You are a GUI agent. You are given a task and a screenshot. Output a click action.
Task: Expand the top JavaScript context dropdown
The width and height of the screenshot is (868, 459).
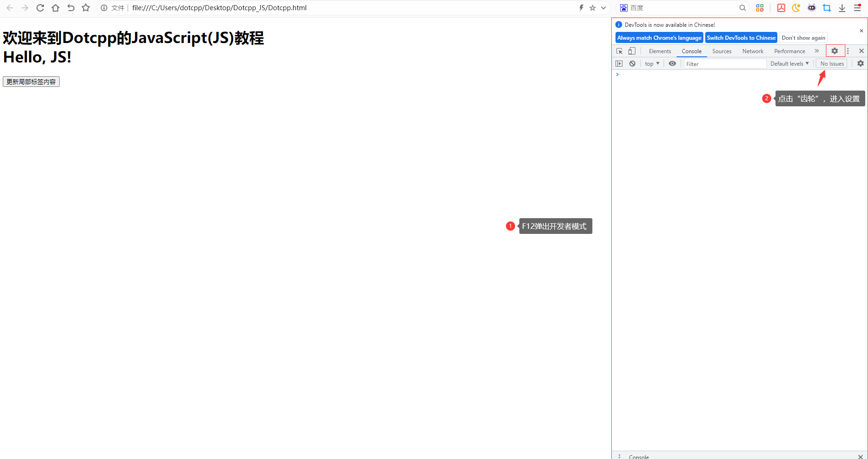pos(652,64)
